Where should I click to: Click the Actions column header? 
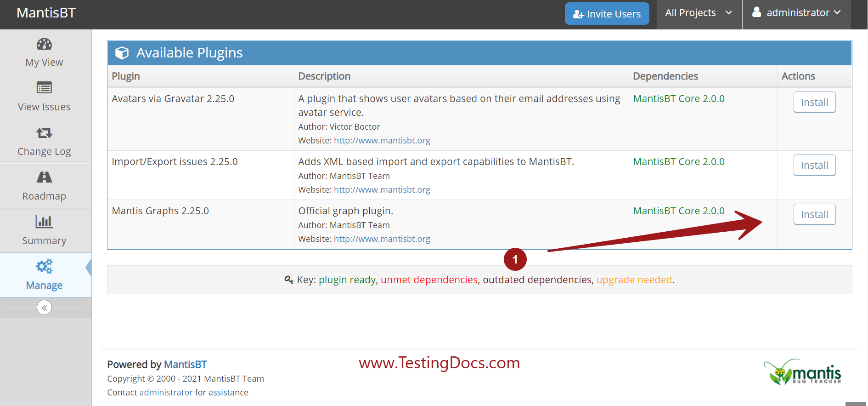point(798,76)
